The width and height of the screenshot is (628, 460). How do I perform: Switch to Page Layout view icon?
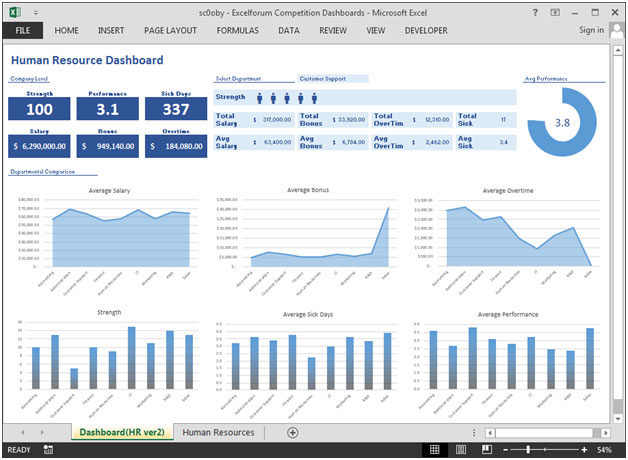pyautogui.click(x=461, y=450)
